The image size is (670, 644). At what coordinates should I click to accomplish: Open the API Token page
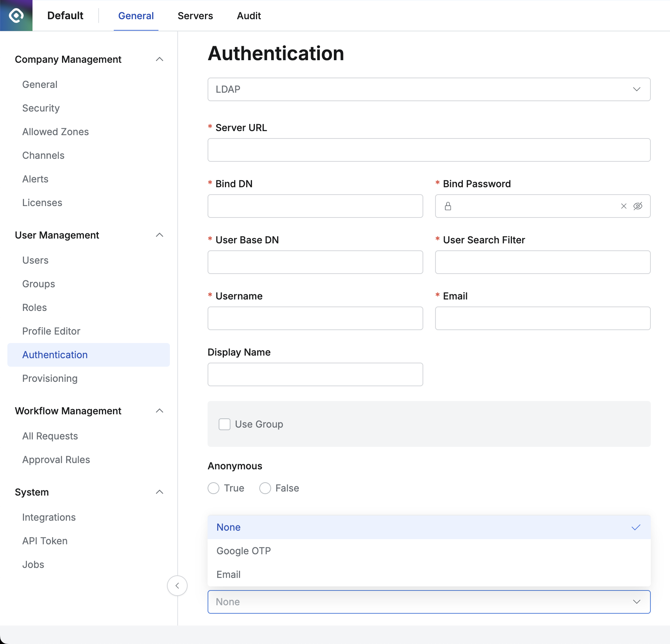(x=45, y=541)
